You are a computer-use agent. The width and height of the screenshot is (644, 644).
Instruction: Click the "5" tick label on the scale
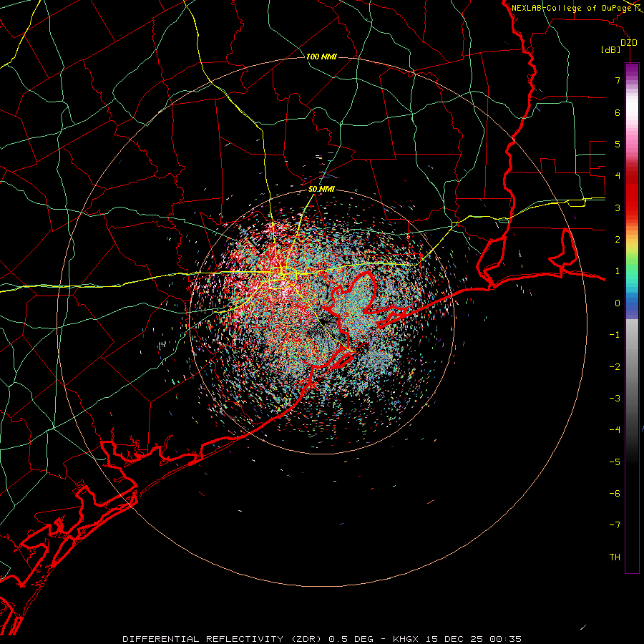pyautogui.click(x=618, y=144)
